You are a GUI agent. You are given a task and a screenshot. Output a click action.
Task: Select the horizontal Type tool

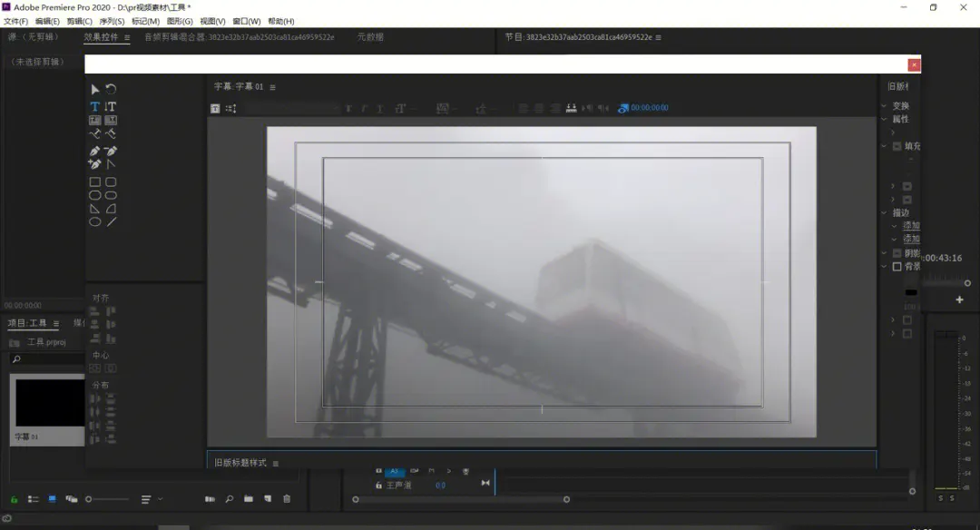click(94, 106)
